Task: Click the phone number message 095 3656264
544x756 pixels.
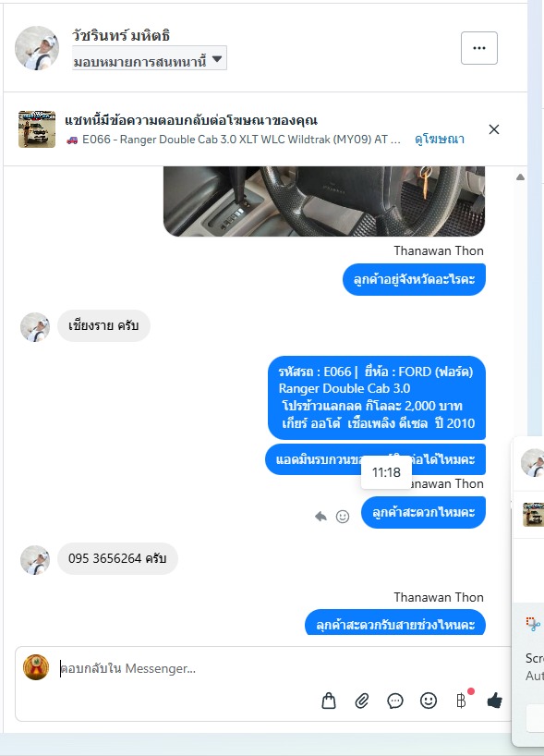Action: click(117, 558)
